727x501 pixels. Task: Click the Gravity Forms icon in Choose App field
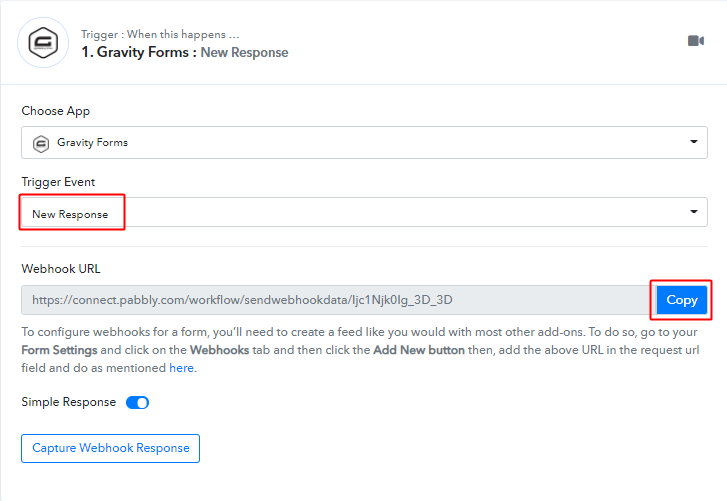point(41,143)
